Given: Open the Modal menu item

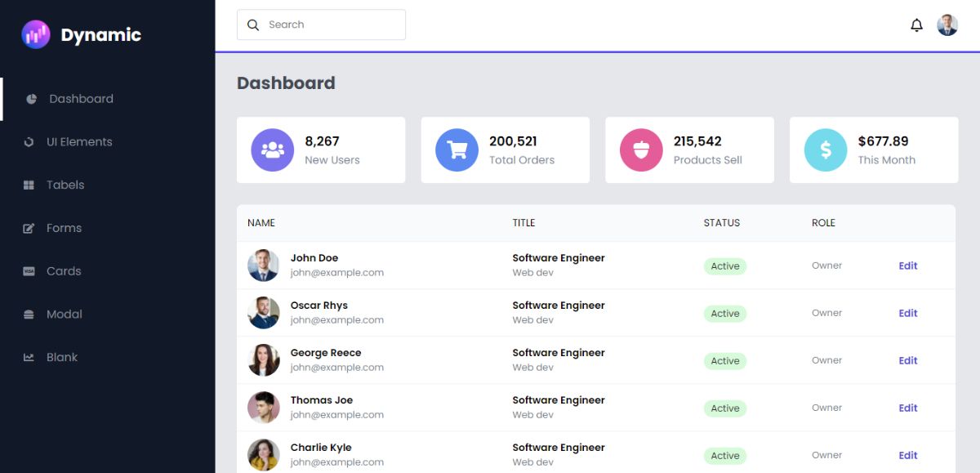Looking at the screenshot, I should (108, 315).
